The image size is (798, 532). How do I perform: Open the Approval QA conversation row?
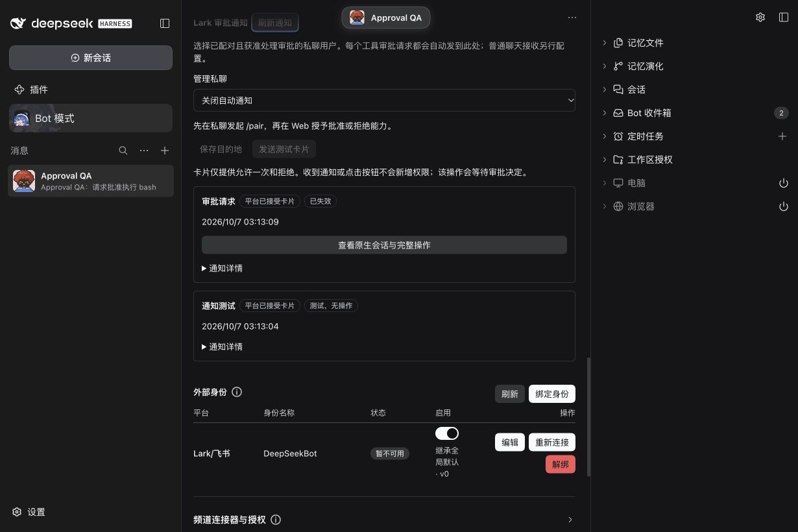point(91,181)
